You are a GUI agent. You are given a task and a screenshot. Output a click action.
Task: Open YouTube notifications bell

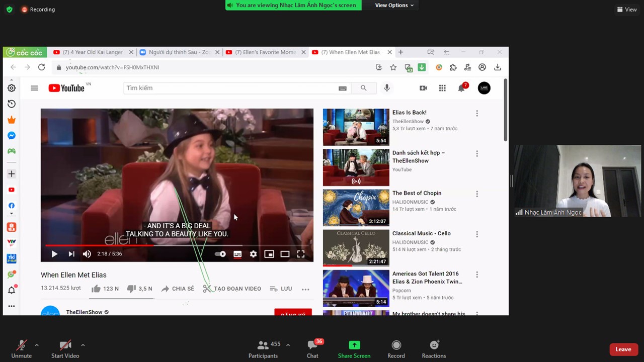coord(461,88)
